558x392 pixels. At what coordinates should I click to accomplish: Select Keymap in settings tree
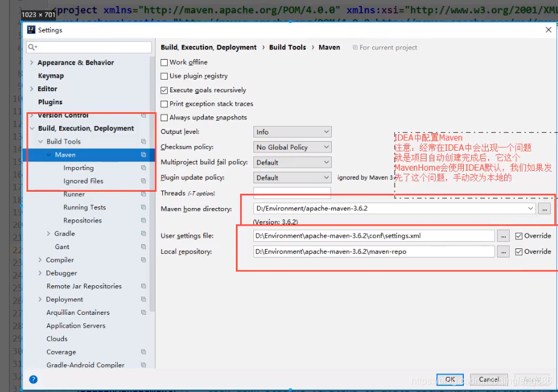51,76
